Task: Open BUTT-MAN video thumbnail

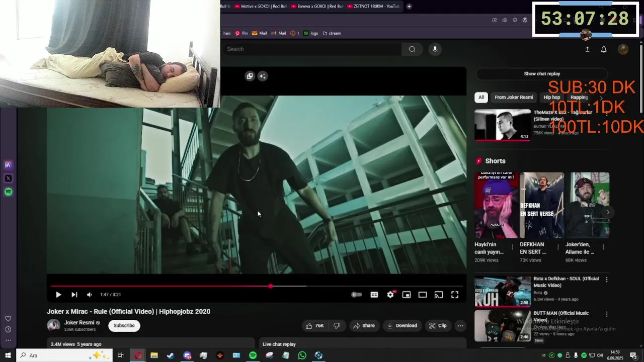Action: pos(503,326)
